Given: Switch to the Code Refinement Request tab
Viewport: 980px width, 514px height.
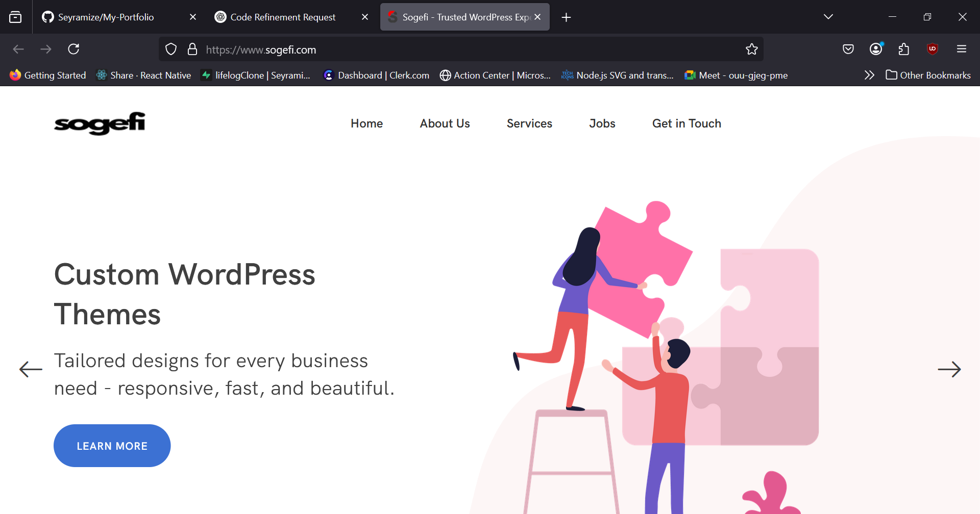Looking at the screenshot, I should (283, 17).
